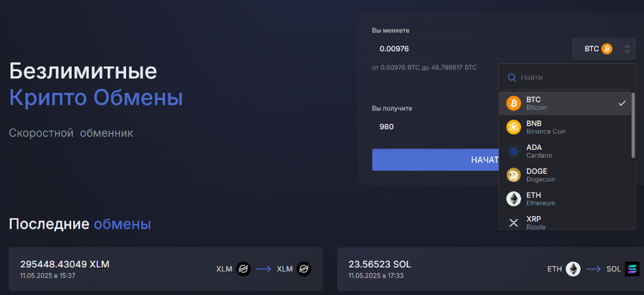Choose BNB Binance Coin from the list
This screenshot has width=644, height=295.
tap(565, 127)
